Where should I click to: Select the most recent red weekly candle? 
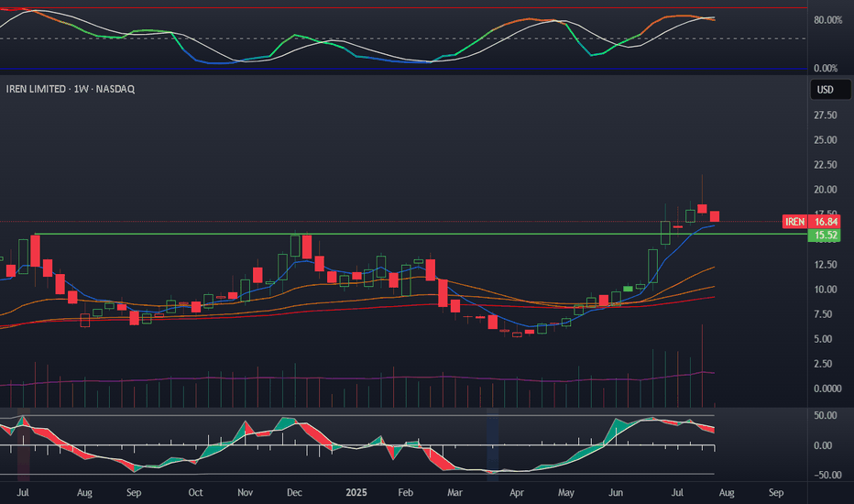coord(715,216)
